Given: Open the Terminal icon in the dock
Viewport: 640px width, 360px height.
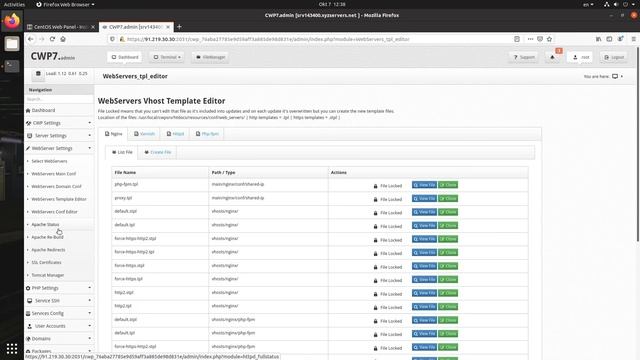Looking at the screenshot, I should [x=12, y=66].
